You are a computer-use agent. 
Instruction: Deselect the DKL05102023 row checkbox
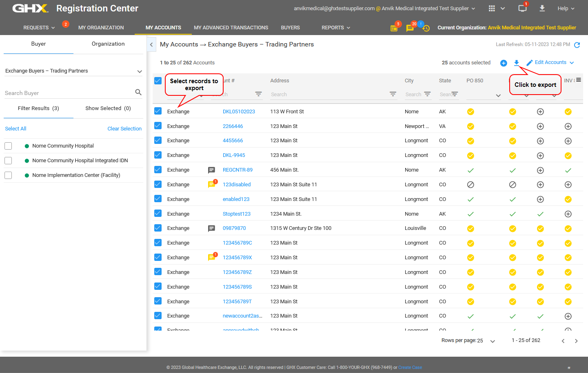(158, 111)
